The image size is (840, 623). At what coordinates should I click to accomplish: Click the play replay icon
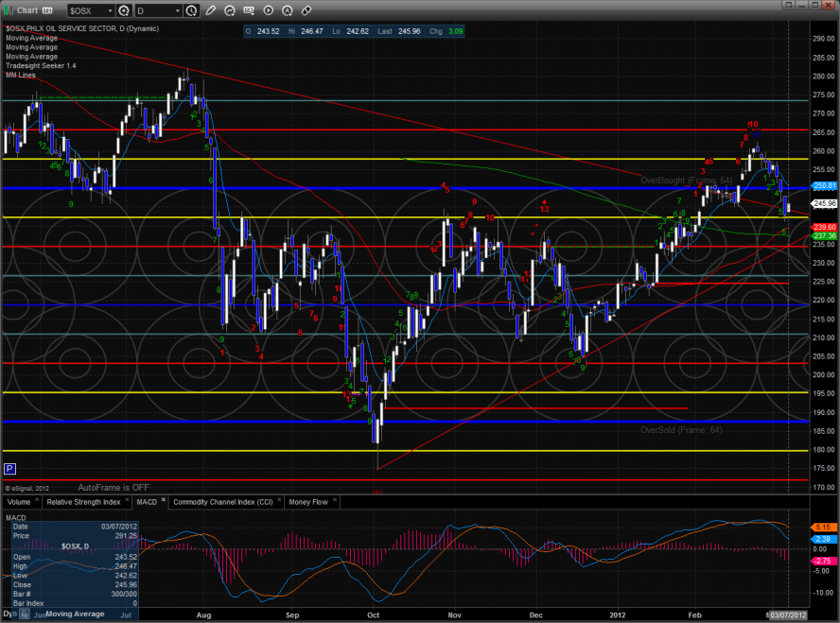tap(269, 10)
